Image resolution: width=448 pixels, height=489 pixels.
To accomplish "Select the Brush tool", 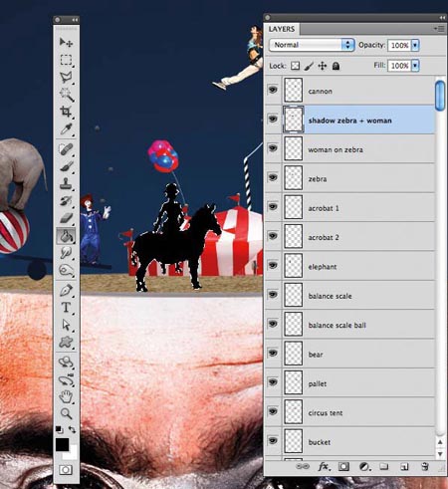I will tap(66, 166).
